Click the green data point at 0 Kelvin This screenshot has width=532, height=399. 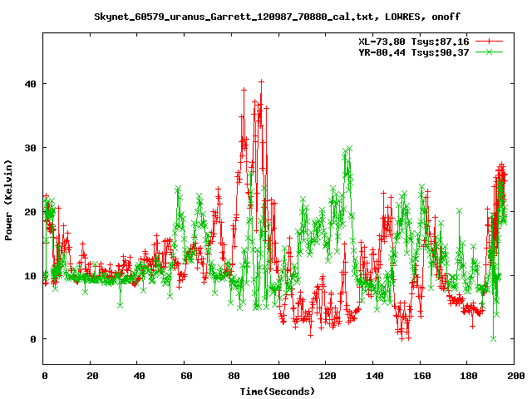click(493, 338)
